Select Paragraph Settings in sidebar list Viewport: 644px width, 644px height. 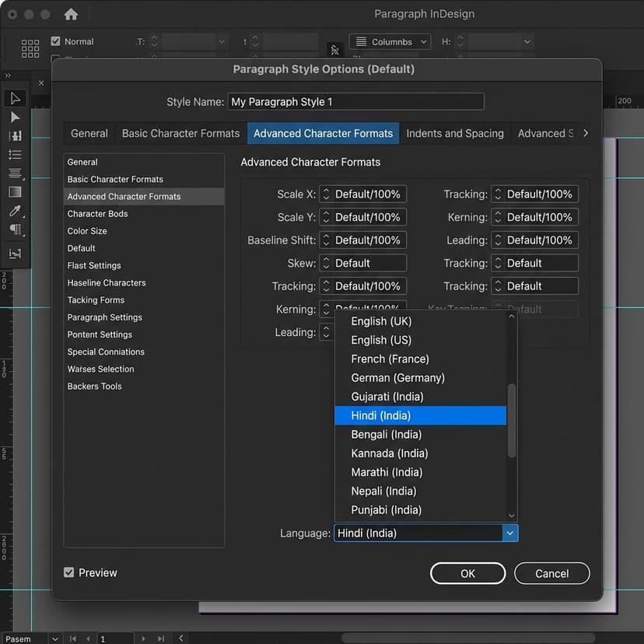[x=144, y=317]
